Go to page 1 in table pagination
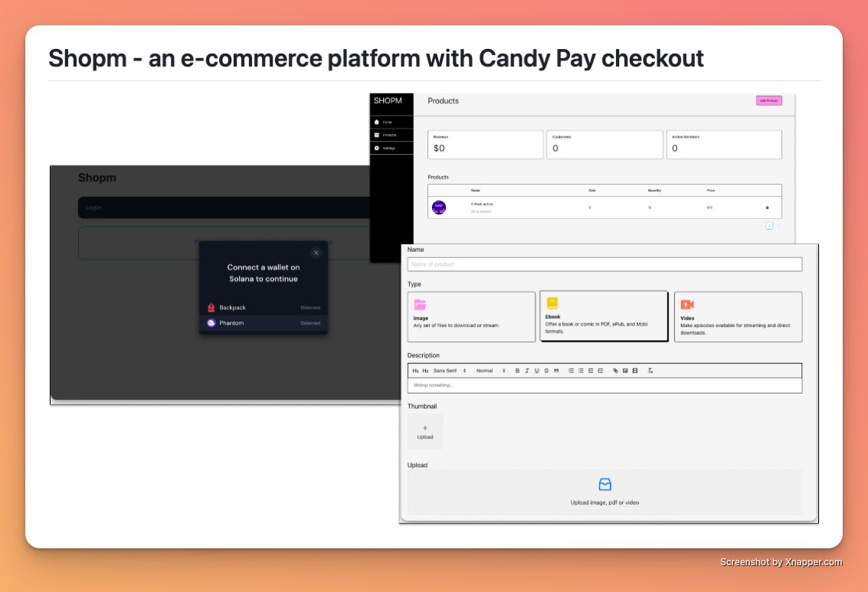 click(x=769, y=226)
